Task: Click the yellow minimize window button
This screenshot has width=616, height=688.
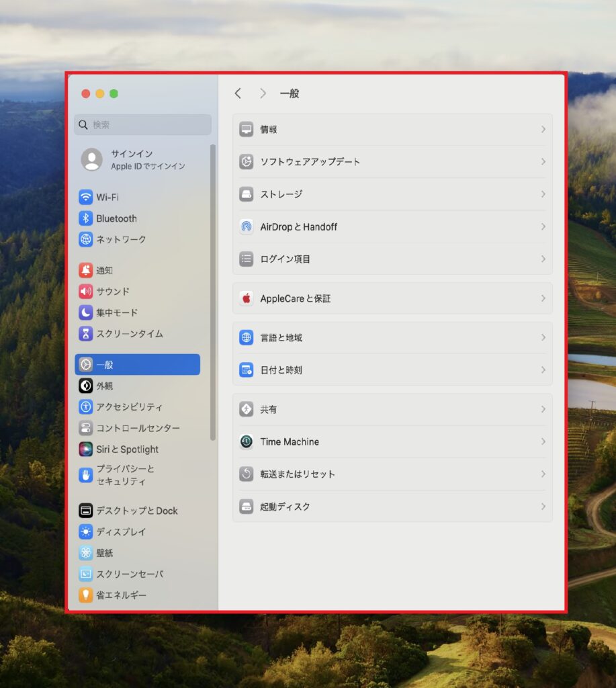Action: (x=99, y=93)
